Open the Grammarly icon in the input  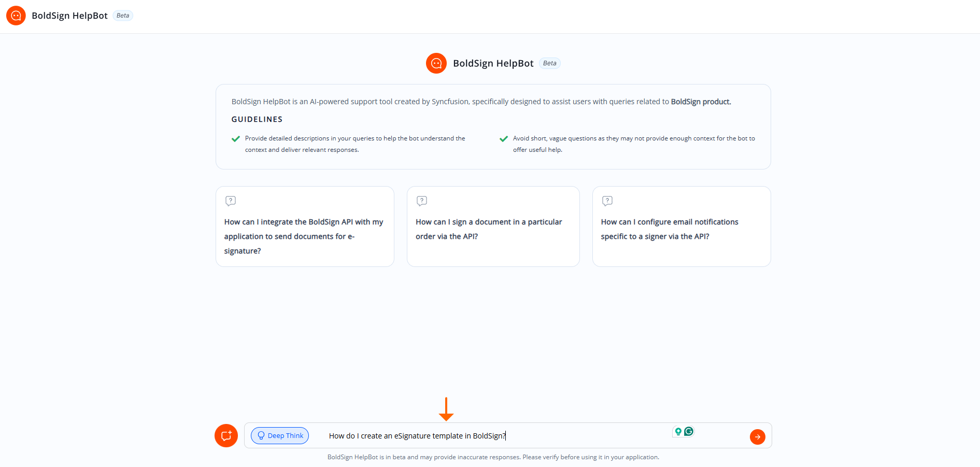click(x=689, y=431)
